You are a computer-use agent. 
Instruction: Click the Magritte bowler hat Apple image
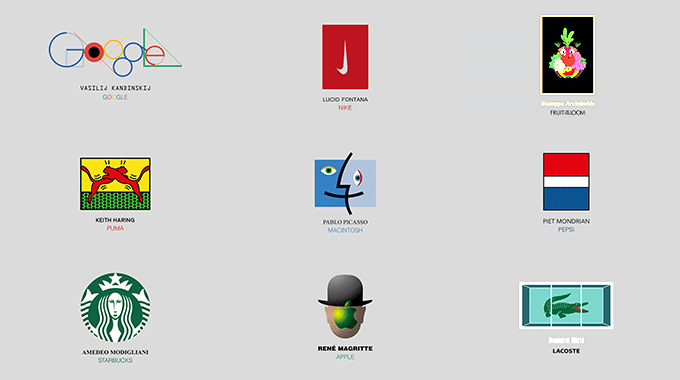pos(345,306)
